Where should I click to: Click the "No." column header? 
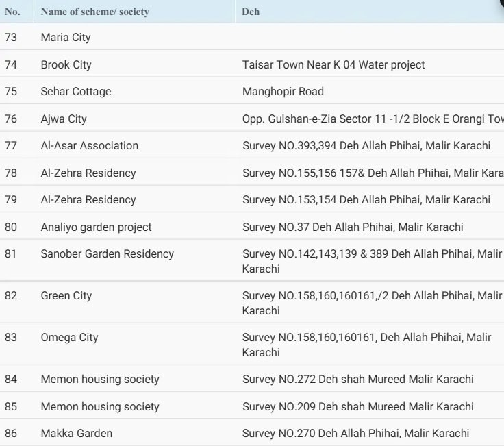pyautogui.click(x=12, y=12)
